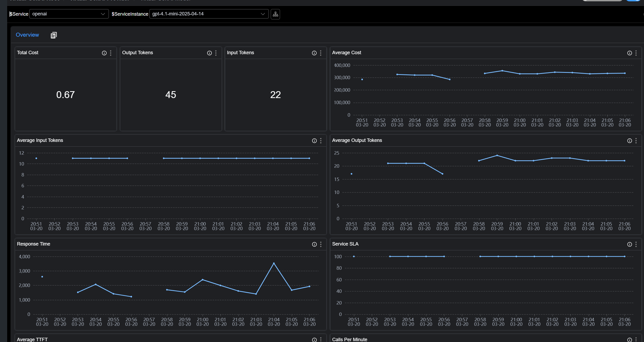Toggle the blue switch in the top-right corner
This screenshot has width=644, height=342.
pyautogui.click(x=634, y=1)
